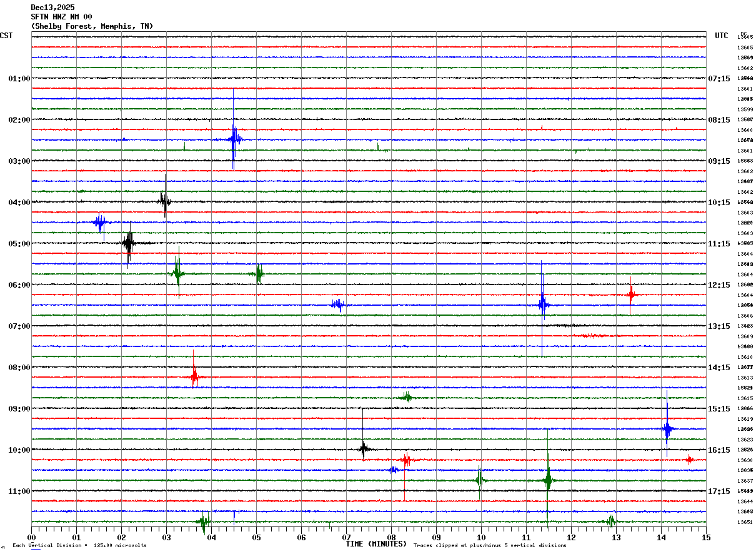Viewport: 756px width, 554px height.
Task: Click the black seismic burst on the 05:00 trace
Action: pyautogui.click(x=128, y=243)
